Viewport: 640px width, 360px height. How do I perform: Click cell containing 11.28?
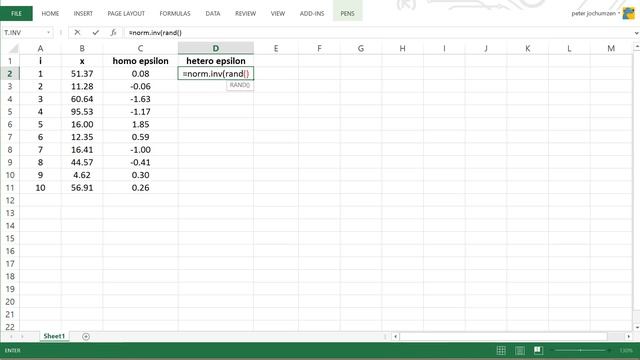(82, 87)
